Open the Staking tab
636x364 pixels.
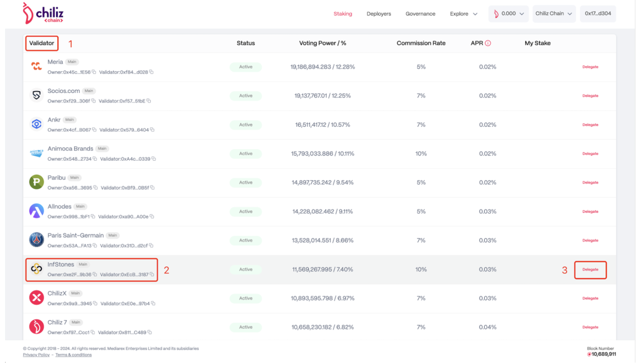[343, 14]
